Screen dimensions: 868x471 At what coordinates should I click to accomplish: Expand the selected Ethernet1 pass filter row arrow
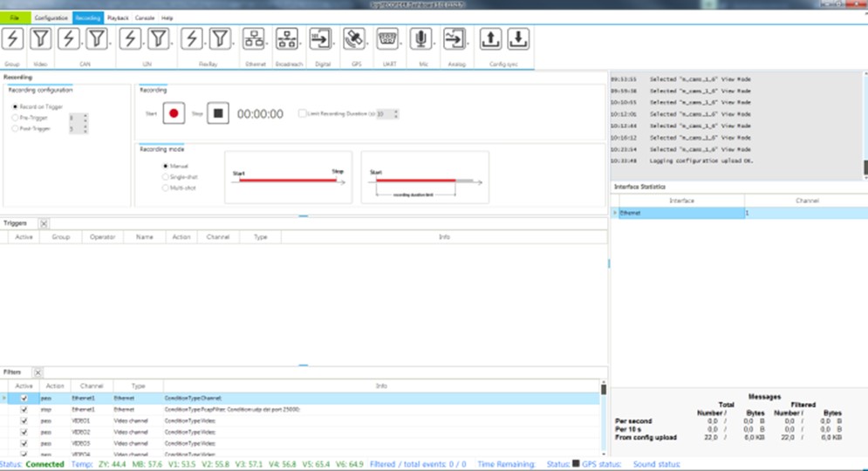click(x=3, y=399)
